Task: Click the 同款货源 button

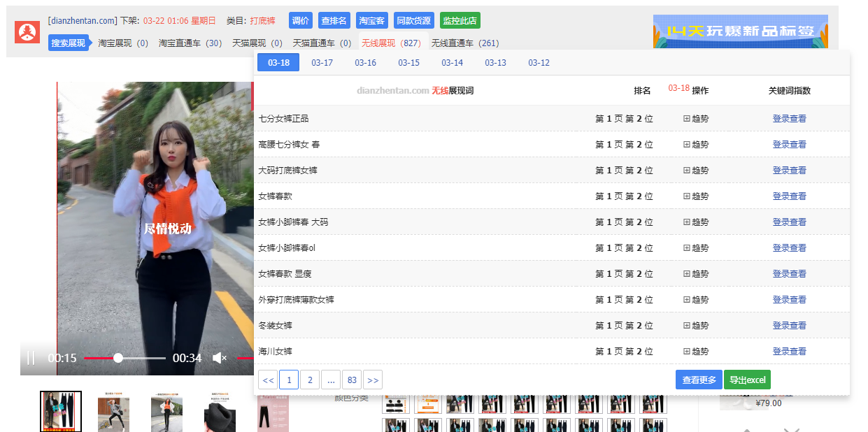Action: click(414, 20)
